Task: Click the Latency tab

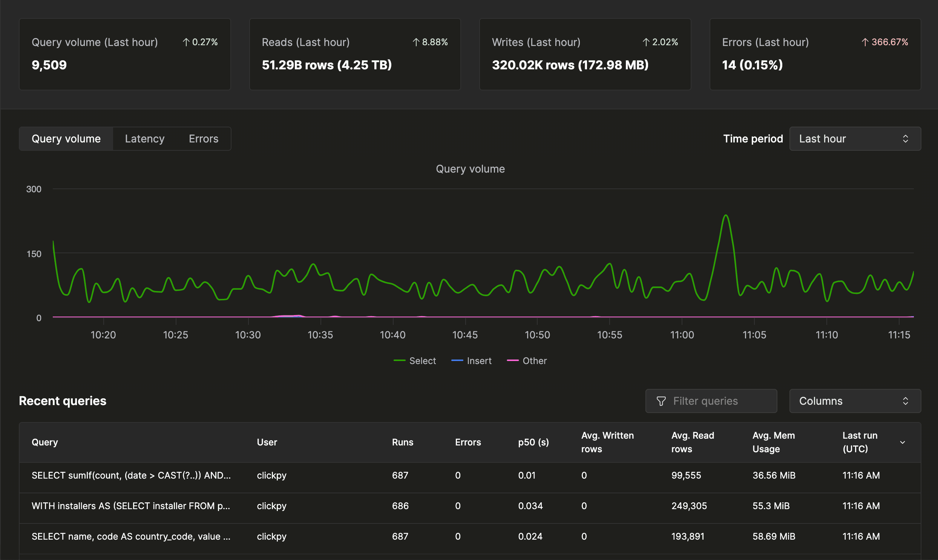Action: click(x=144, y=138)
